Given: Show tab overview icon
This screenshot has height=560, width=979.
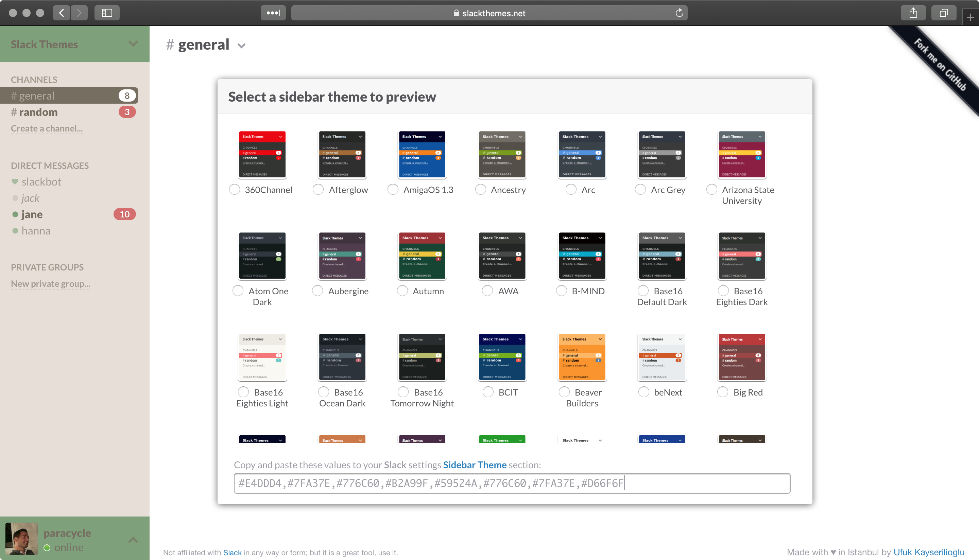Looking at the screenshot, I should click(944, 13).
